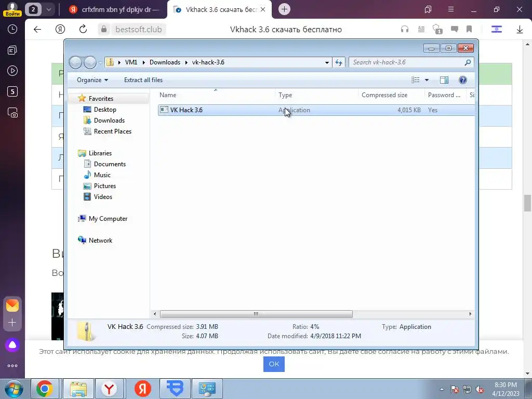Change the view using the views icon
The image size is (532, 399).
(x=415, y=80)
